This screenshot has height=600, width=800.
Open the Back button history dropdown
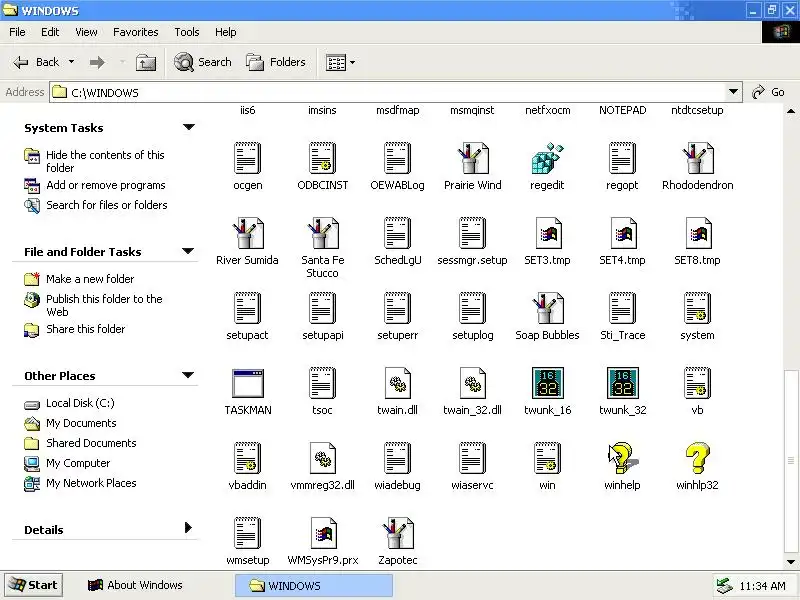71,62
